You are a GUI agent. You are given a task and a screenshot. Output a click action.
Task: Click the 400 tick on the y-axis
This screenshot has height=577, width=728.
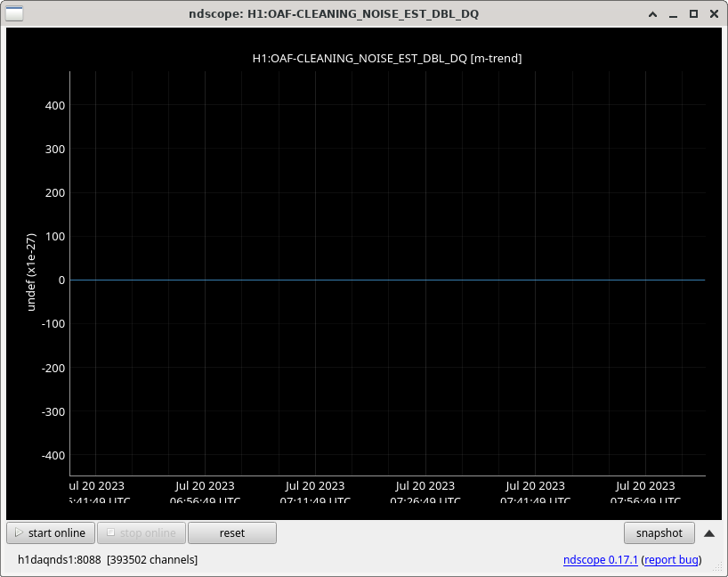coord(54,105)
